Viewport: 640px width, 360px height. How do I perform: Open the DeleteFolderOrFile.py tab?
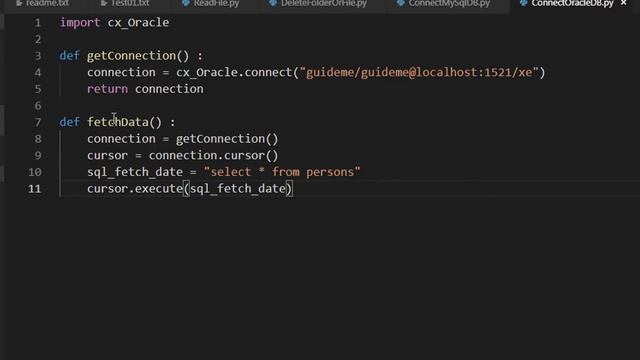318,3
